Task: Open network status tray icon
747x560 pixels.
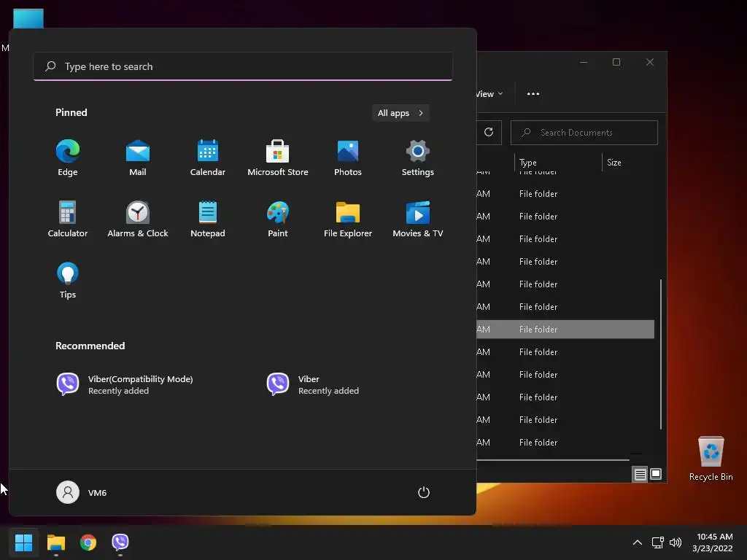Action: (x=658, y=542)
